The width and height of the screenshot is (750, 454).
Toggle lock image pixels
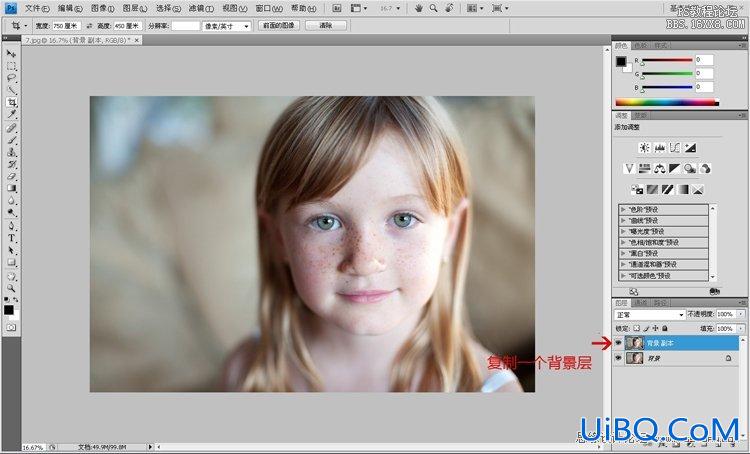(646, 329)
